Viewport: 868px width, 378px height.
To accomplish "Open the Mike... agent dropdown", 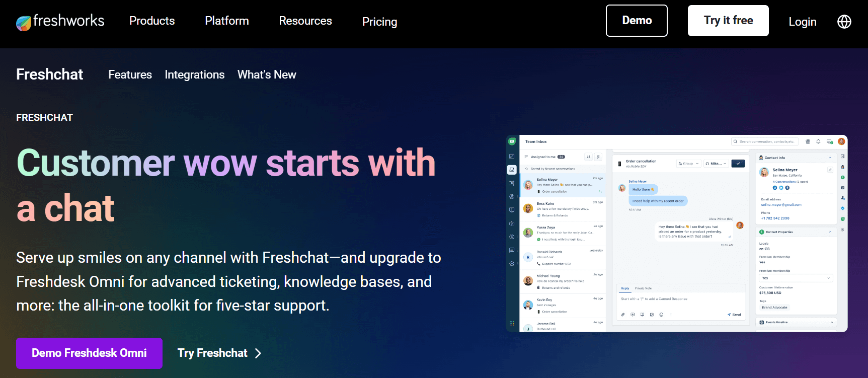I will (x=716, y=164).
